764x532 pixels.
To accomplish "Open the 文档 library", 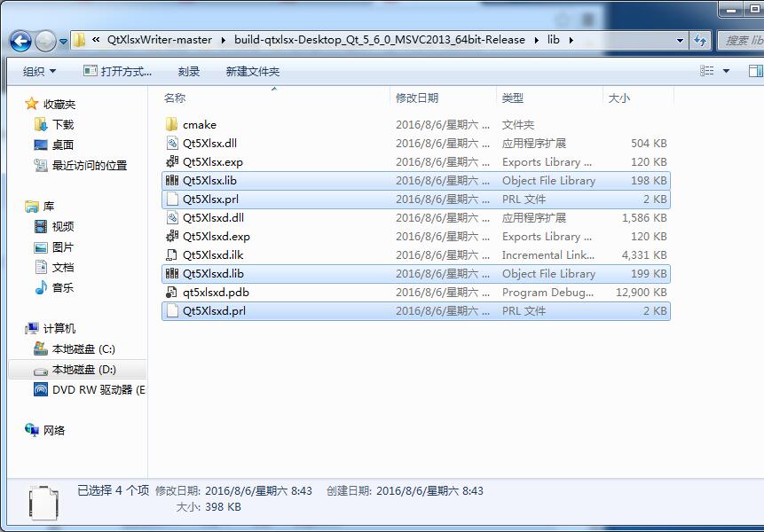I will point(63,268).
